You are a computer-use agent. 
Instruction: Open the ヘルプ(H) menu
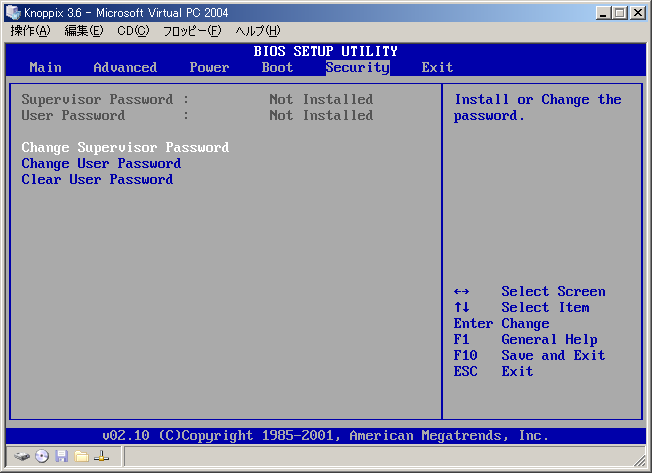(257, 31)
